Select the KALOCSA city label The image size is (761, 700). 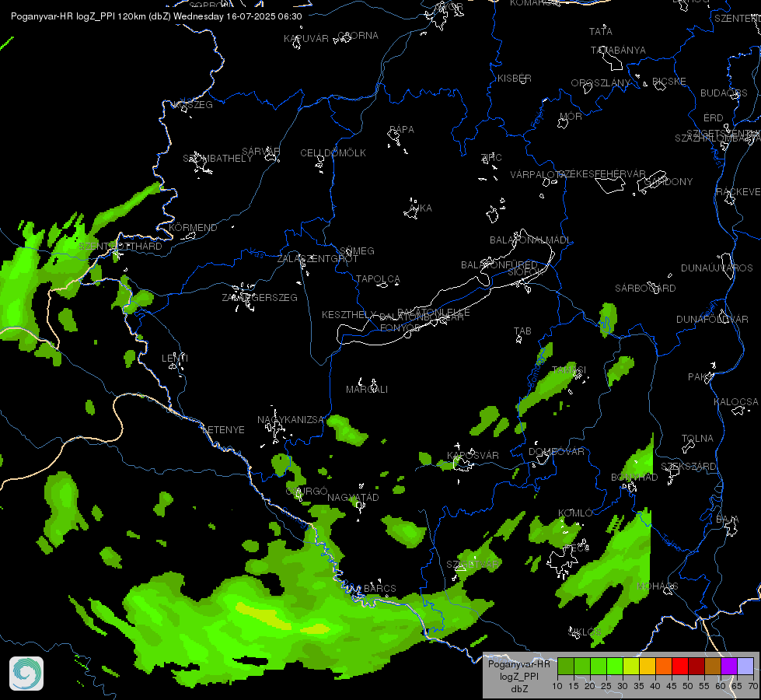736,402
